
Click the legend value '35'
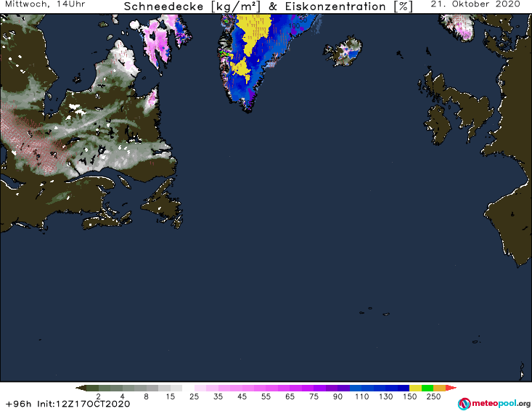coord(218,396)
